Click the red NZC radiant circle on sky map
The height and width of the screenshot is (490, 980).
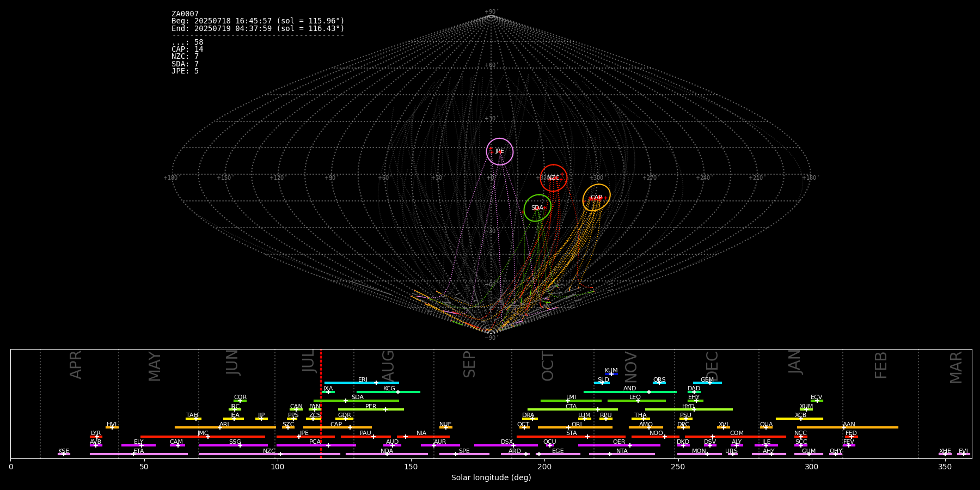tap(554, 177)
